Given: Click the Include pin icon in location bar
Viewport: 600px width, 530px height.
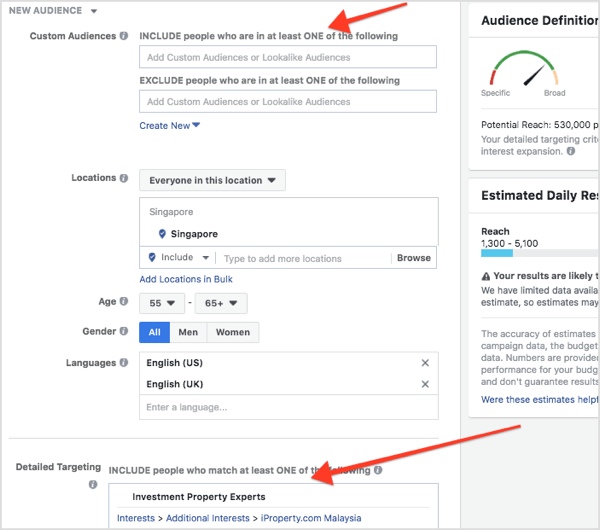Looking at the screenshot, I should point(152,257).
